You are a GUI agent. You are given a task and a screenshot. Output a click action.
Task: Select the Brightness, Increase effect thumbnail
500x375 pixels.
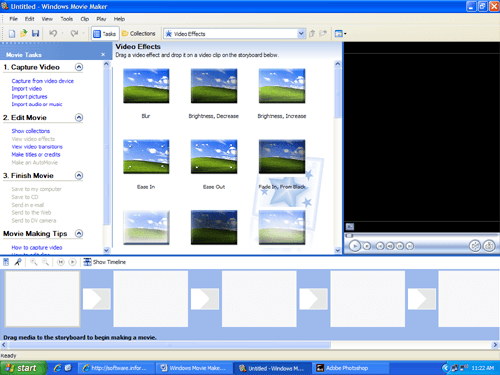[282, 86]
